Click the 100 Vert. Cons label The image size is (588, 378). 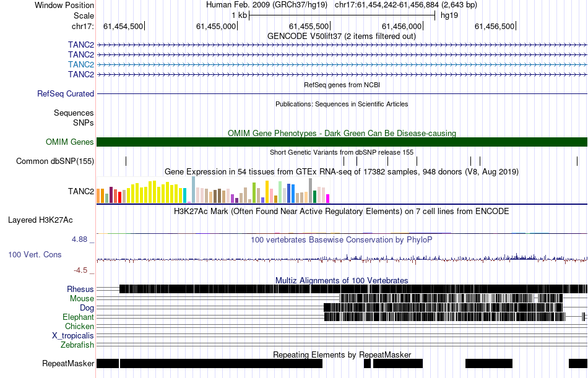[x=35, y=255]
